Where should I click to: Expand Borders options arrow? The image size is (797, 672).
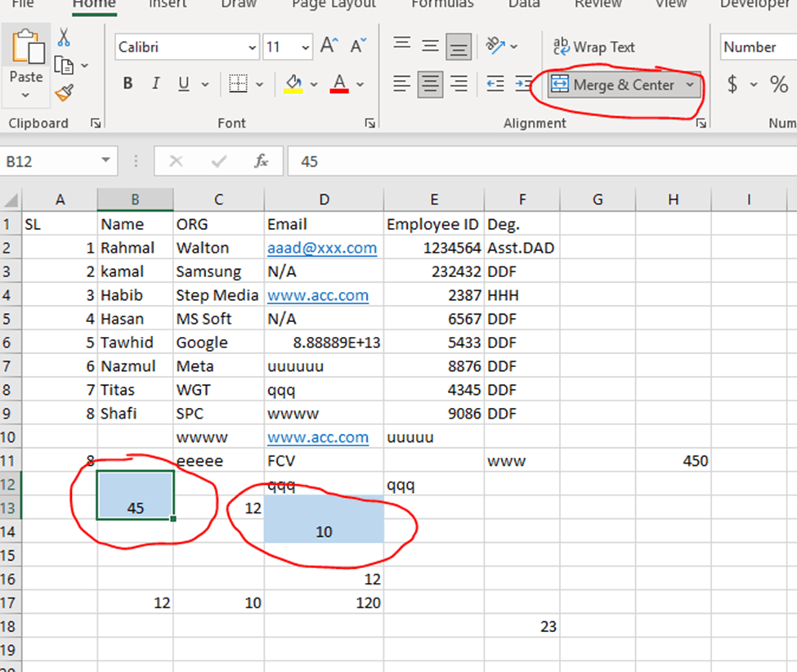click(260, 84)
